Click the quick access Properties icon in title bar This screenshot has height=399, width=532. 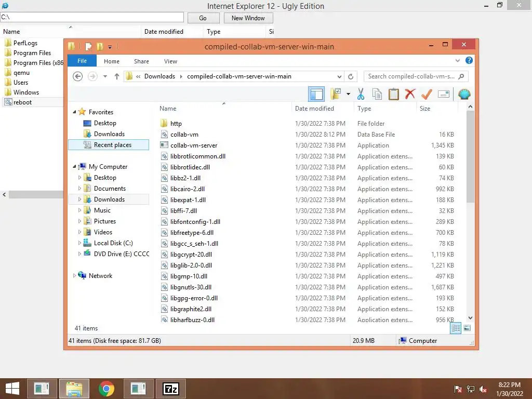tap(88, 46)
